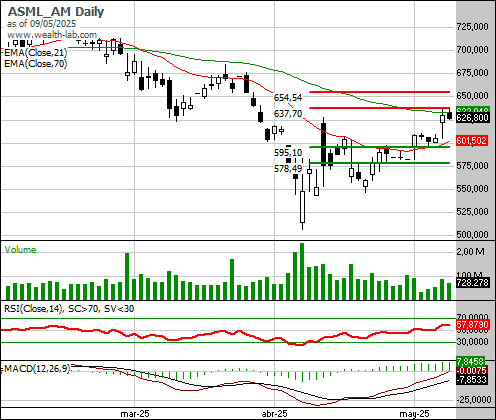Viewport: 496px width, 420px height.
Task: Click the 550,000 price axis label
Action: [x=472, y=188]
